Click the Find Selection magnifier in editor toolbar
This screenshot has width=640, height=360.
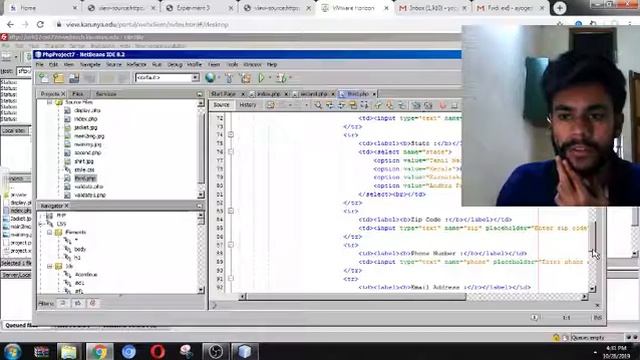pos(318,105)
